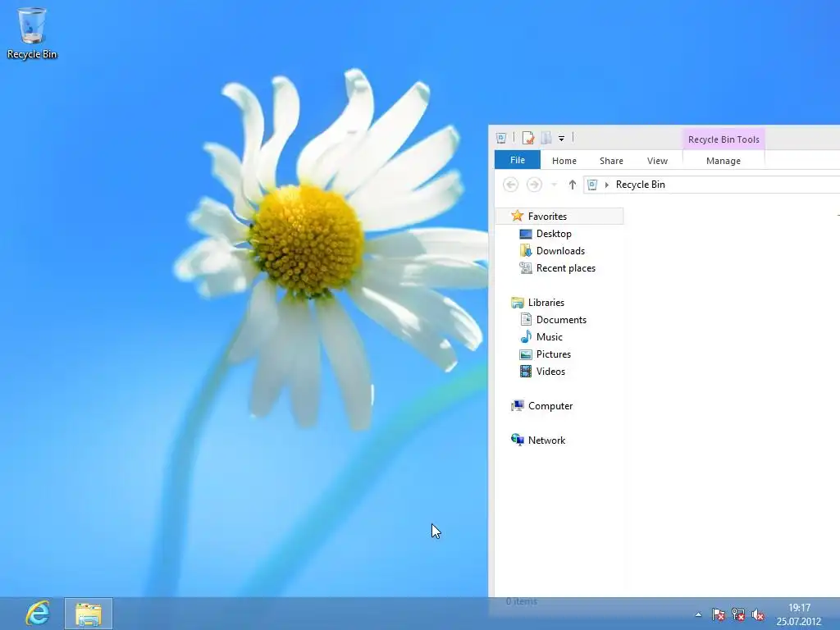Select Network in the navigation pane
This screenshot has width=840, height=630.
click(x=546, y=440)
